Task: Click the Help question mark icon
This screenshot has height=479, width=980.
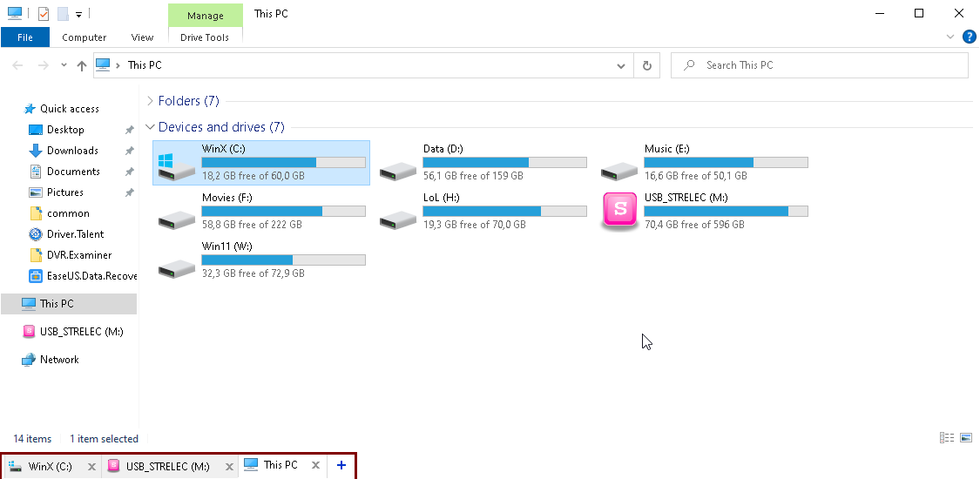Action: tap(969, 37)
